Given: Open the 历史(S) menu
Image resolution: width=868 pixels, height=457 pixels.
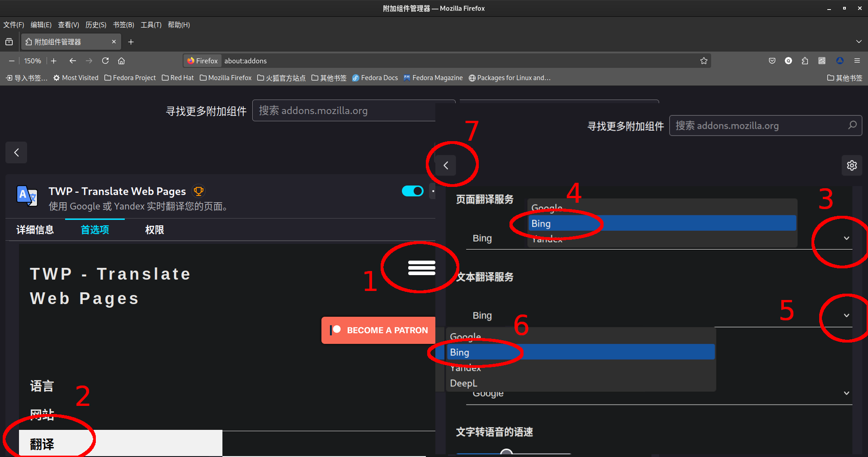Looking at the screenshot, I should tap(96, 25).
